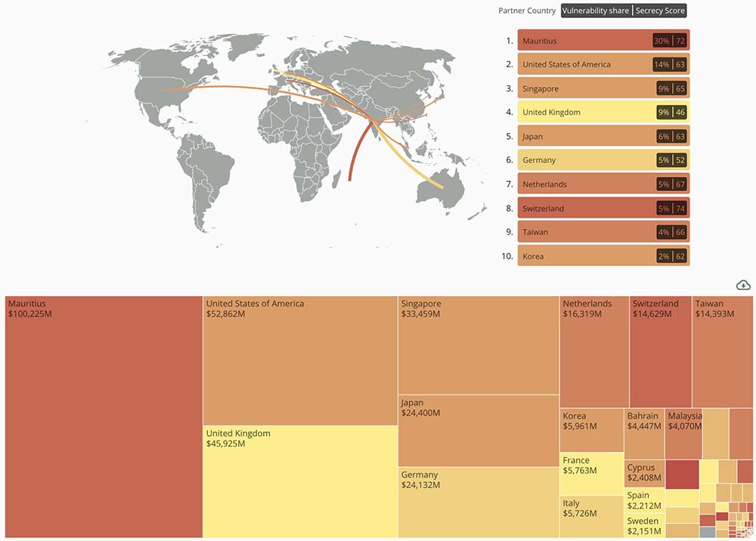Select the Italy $5,726M treemap tile
This screenshot has width=756, height=541.
point(592,517)
